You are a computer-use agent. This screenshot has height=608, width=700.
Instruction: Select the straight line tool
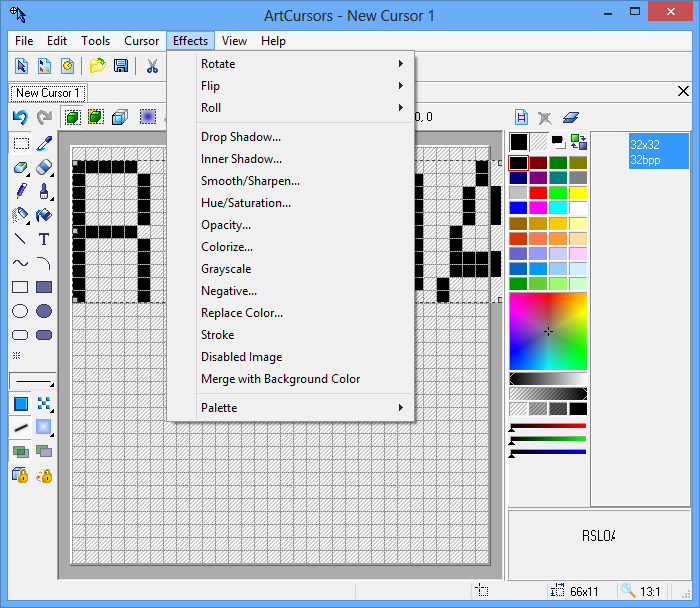pyautogui.click(x=21, y=239)
